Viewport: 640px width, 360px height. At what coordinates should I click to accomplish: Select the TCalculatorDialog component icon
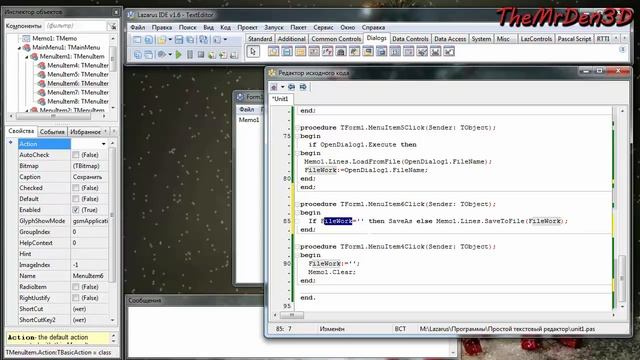pyautogui.click(x=408, y=51)
